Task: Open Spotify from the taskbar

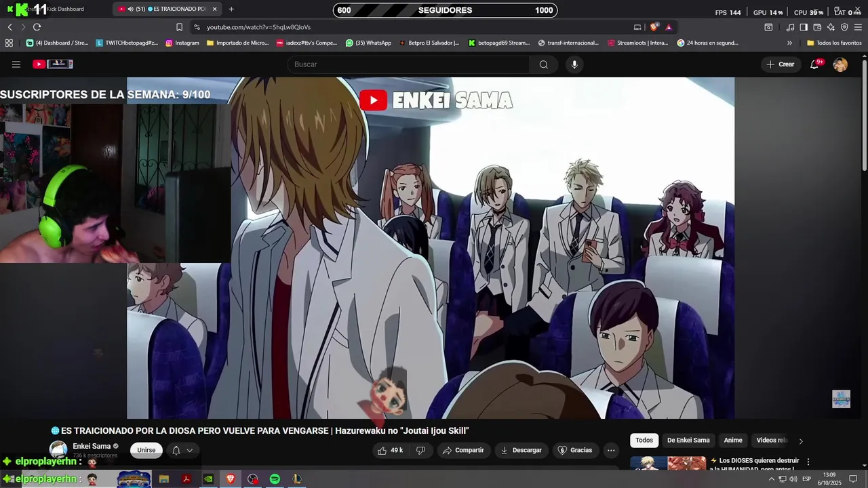Action: (275, 479)
